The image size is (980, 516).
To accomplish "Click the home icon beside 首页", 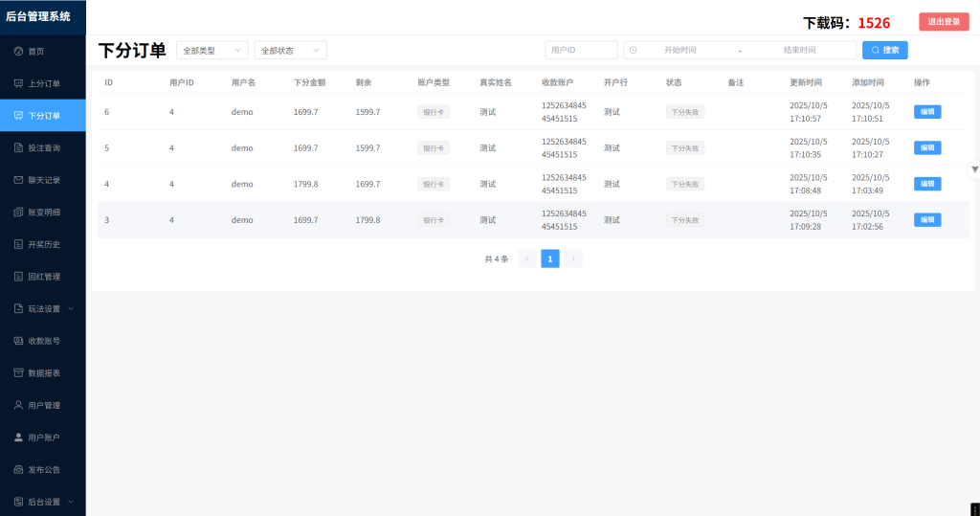I will [18, 51].
